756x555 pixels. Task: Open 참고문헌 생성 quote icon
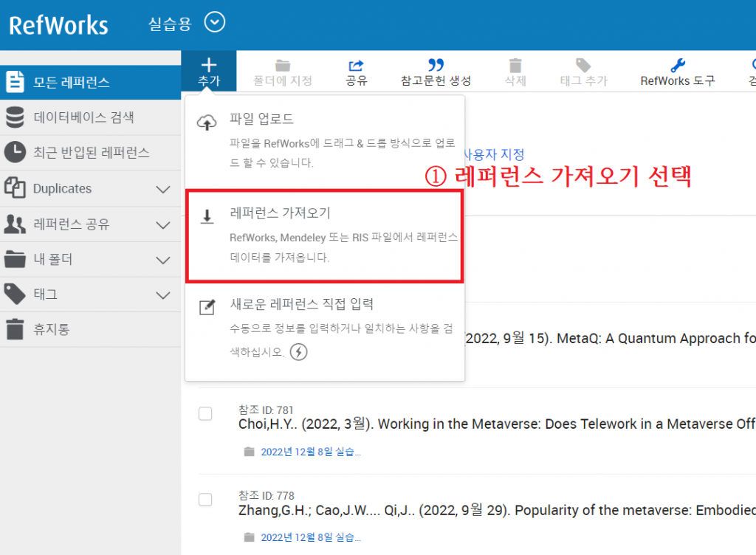[436, 66]
